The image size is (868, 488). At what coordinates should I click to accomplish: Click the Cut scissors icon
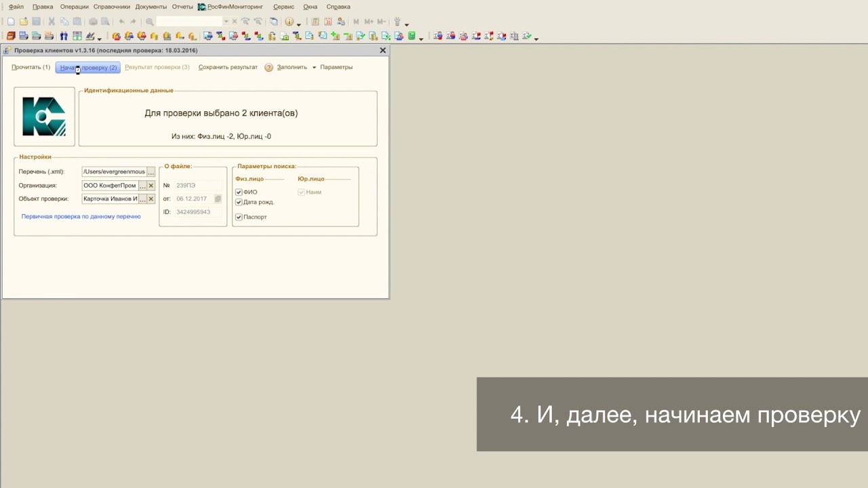point(51,22)
